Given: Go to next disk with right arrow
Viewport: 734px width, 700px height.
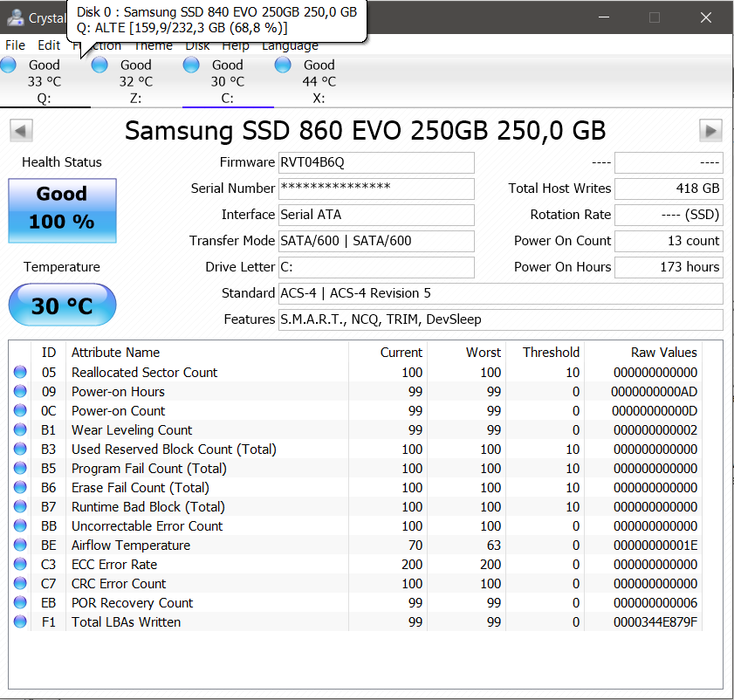Looking at the screenshot, I should coord(710,131).
